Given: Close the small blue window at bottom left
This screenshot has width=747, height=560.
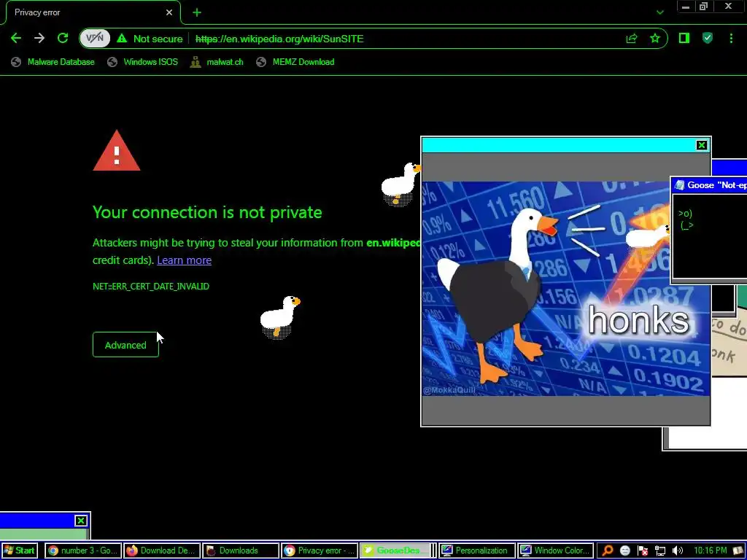Looking at the screenshot, I should (81, 521).
